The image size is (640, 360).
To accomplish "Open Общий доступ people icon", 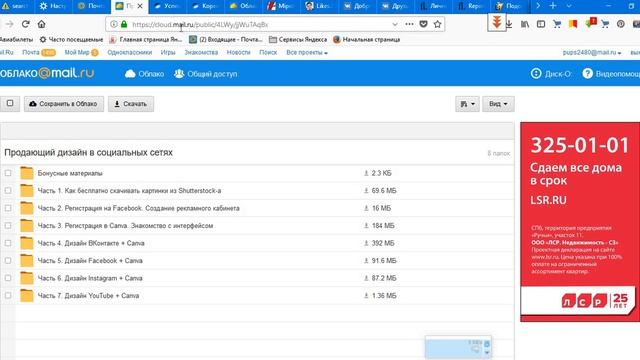I will coord(179,73).
